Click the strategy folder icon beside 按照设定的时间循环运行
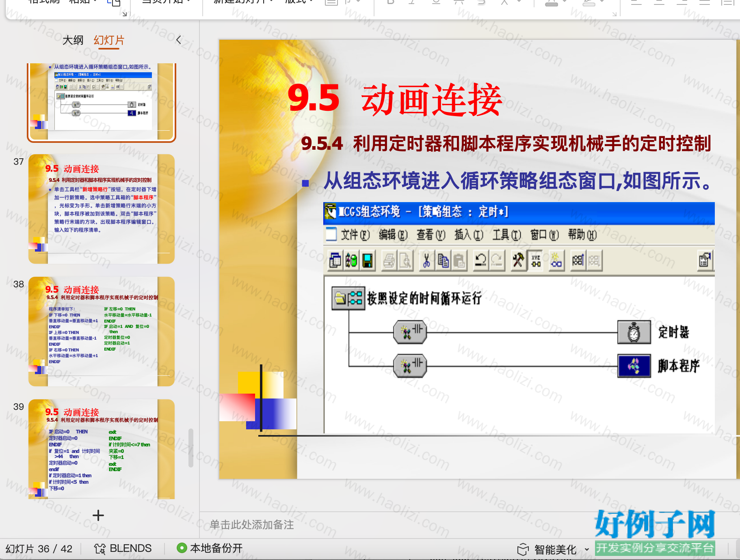Viewport: 740px width, 560px height. click(348, 298)
